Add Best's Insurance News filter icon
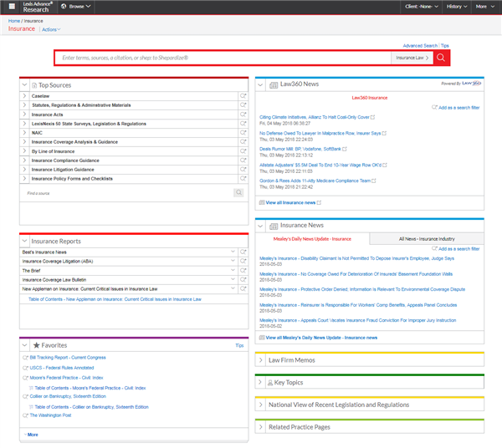The width and height of the screenshot is (502, 448). 243,252
